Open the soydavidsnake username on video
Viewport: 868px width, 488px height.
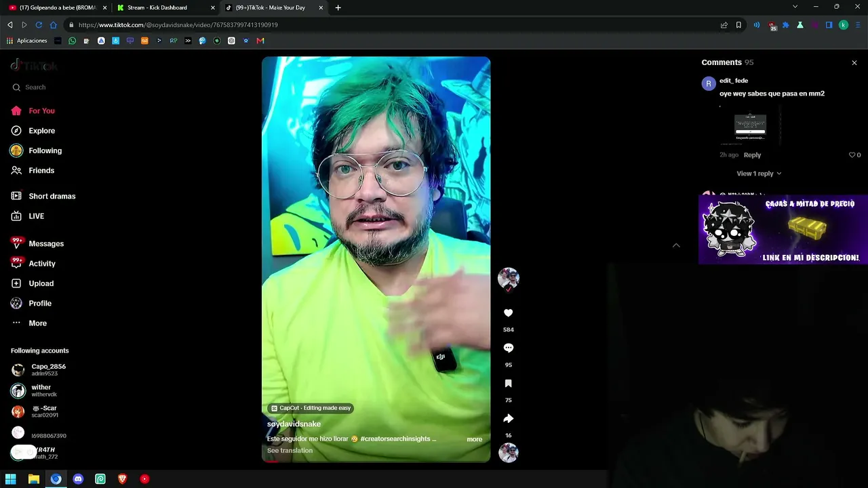294,424
